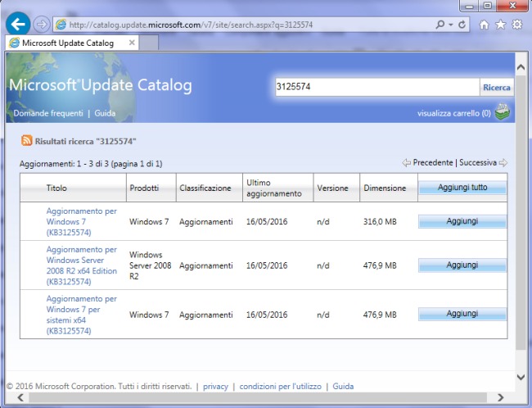Click the browser Forward arrow button
This screenshot has height=408, width=532.
click(42, 25)
